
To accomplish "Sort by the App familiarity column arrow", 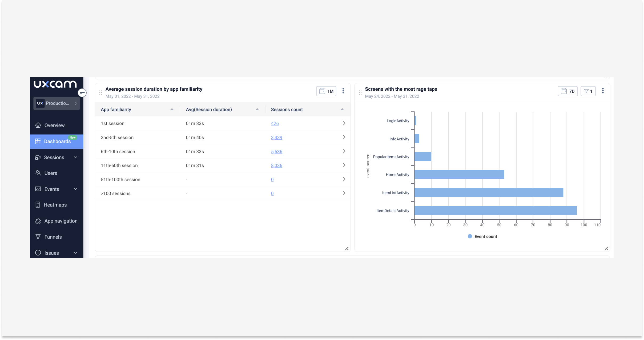I will [x=172, y=110].
